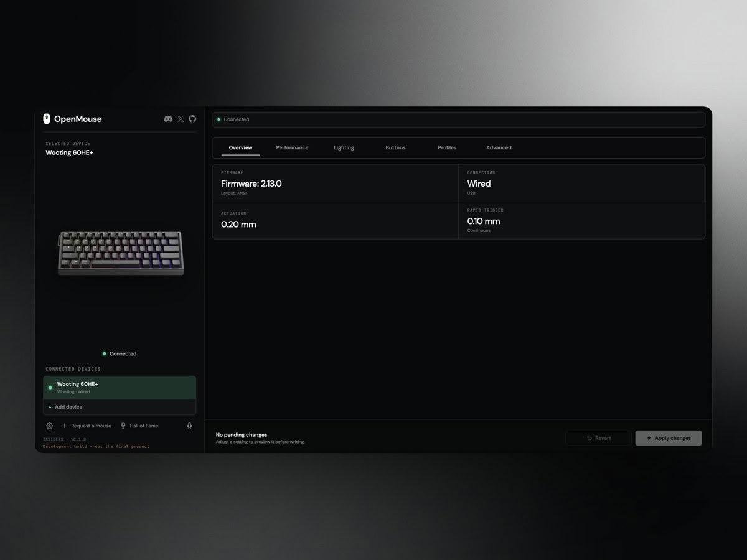Click the 0.20 mm actuation value
The height and width of the screenshot is (560, 747).
[238, 225]
